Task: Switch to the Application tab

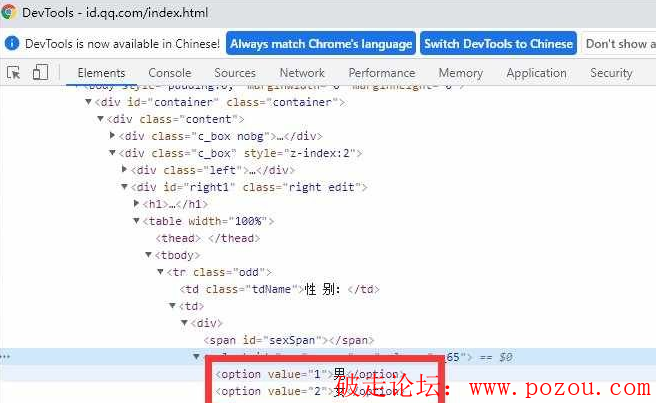Action: (x=536, y=73)
